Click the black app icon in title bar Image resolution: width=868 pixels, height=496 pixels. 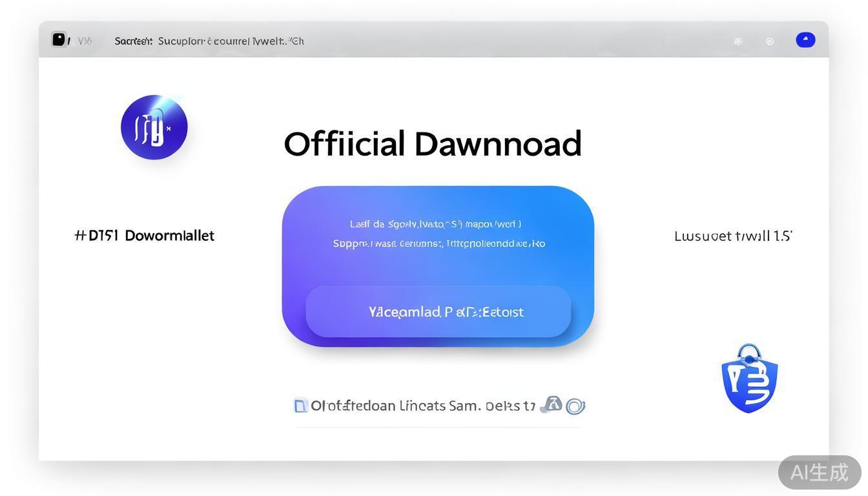[59, 40]
